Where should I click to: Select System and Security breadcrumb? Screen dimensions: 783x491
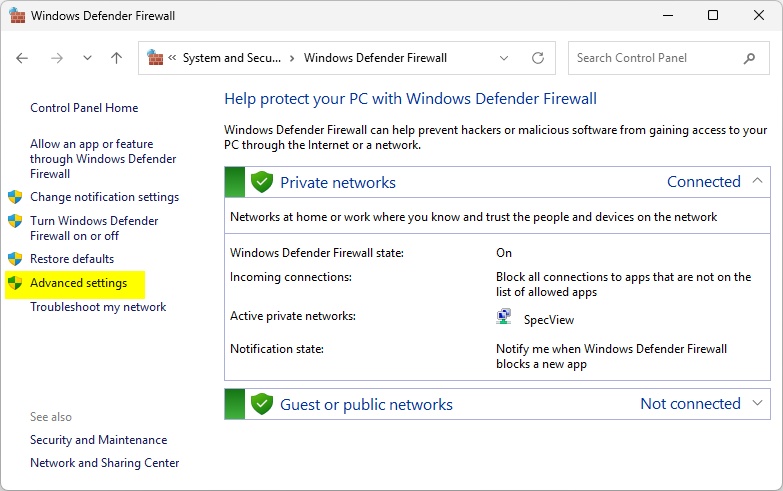230,58
